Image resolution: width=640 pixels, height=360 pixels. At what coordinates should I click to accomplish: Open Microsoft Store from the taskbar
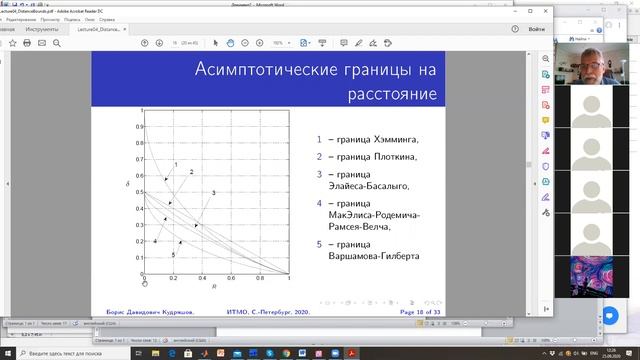point(188,353)
